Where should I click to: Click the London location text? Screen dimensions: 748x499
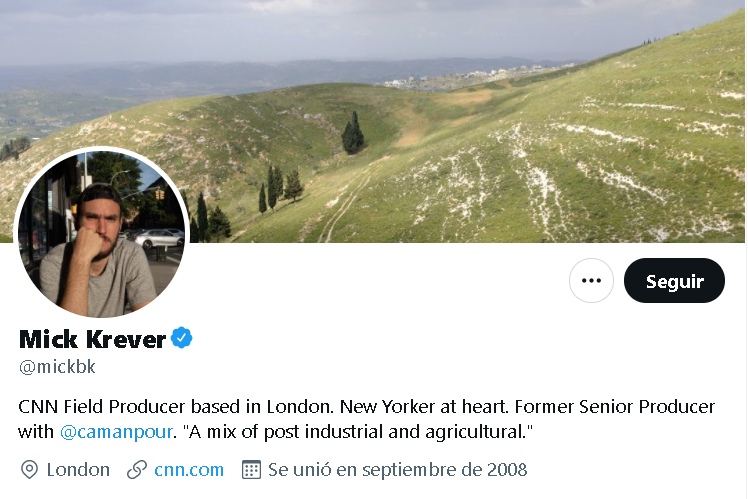[78, 469]
